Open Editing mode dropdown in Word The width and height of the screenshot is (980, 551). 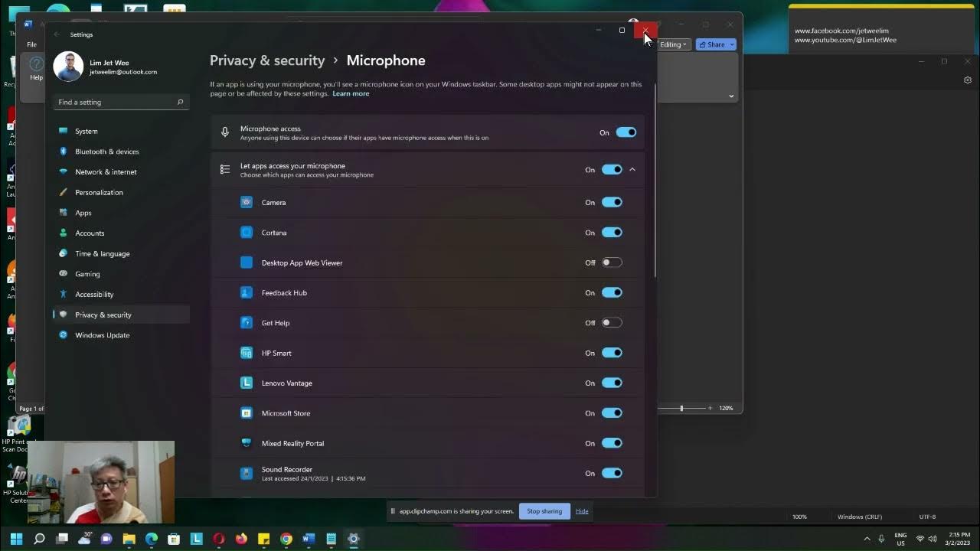(x=674, y=44)
